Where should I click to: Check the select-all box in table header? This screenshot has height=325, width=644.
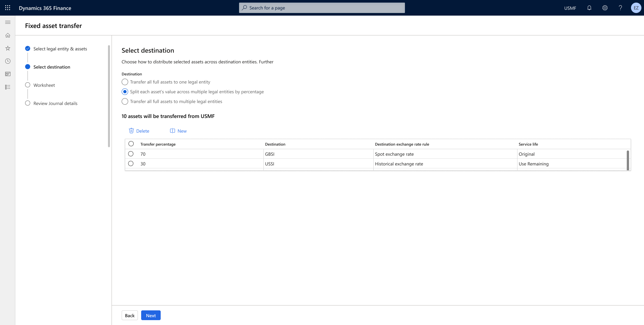point(131,143)
